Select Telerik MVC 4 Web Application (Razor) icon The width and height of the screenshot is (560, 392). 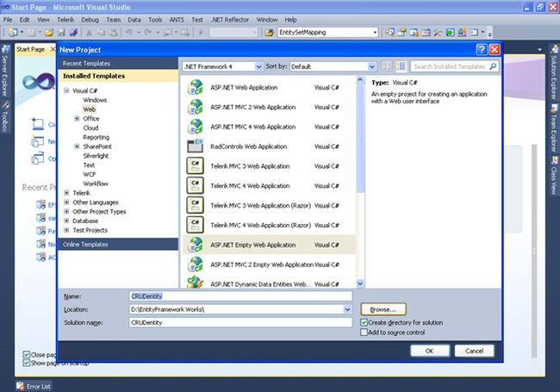pos(196,225)
